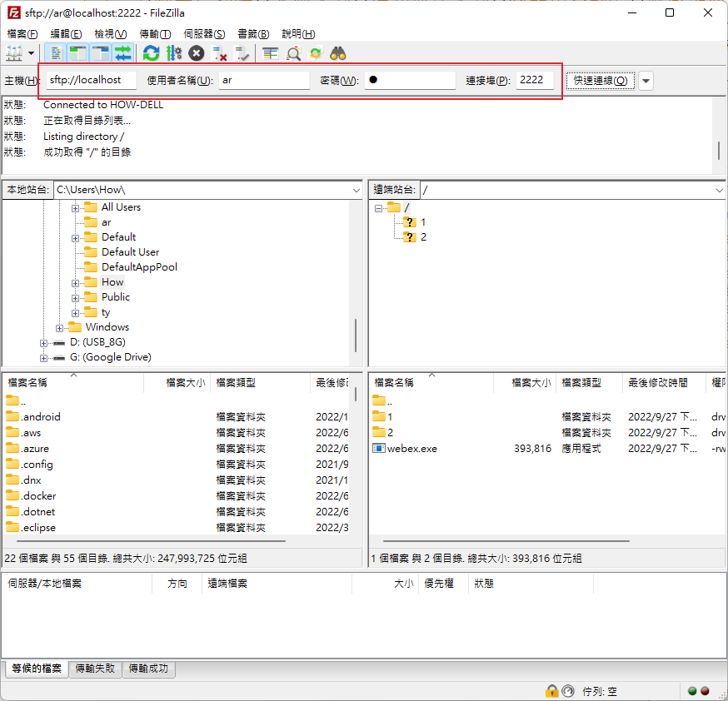Select folder 1 in remote file list
Image resolution: width=728 pixels, height=701 pixels.
[x=547, y=416]
